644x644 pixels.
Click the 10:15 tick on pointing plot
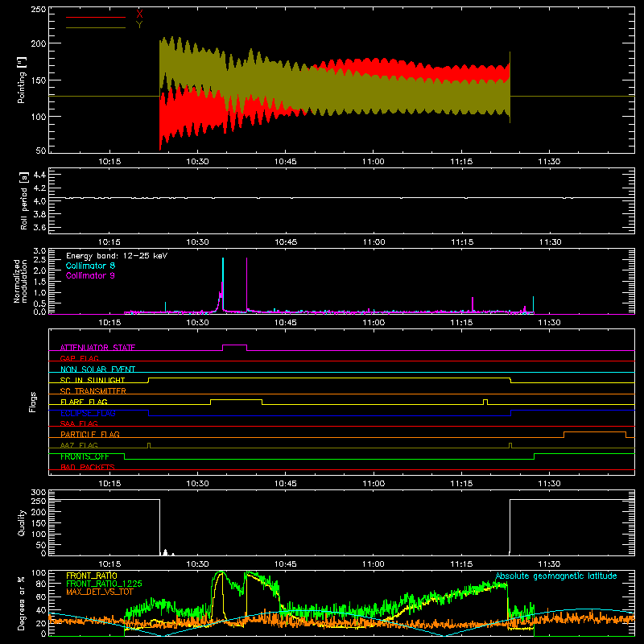pos(109,162)
